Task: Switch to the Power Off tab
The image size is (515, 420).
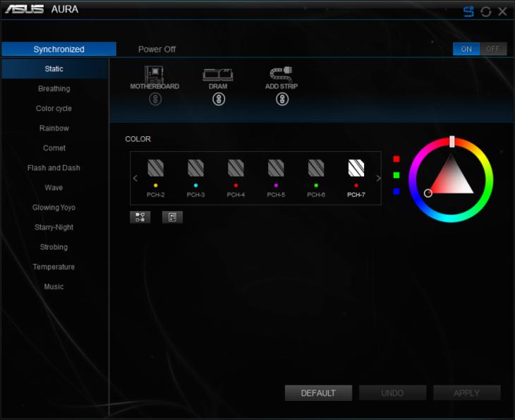Action: [x=157, y=49]
